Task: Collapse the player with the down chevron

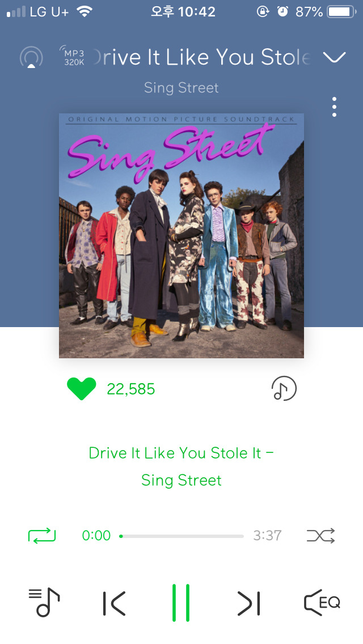Action: [334, 57]
